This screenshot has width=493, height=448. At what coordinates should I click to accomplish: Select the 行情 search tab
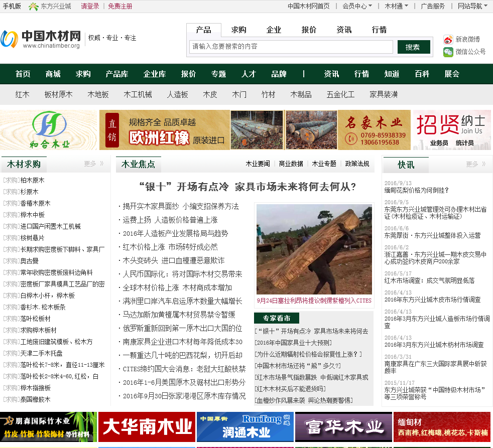click(379, 30)
